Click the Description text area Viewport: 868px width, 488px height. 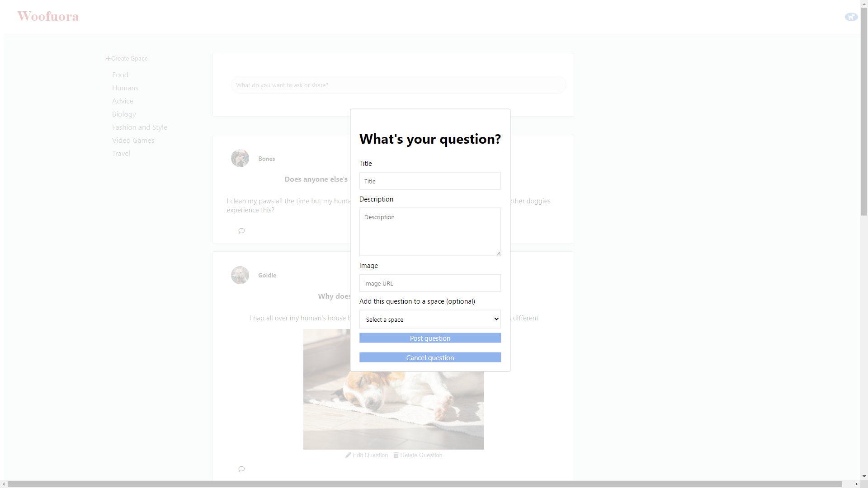pyautogui.click(x=429, y=232)
